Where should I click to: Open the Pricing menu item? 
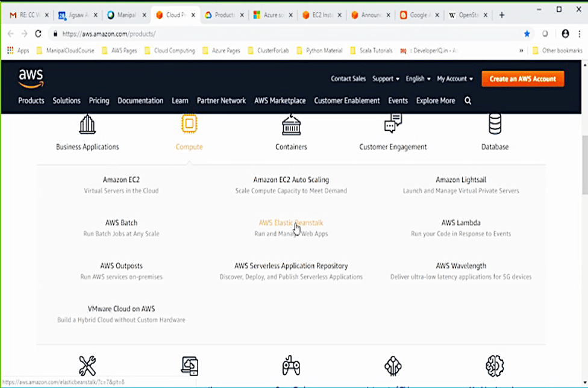[x=99, y=101]
